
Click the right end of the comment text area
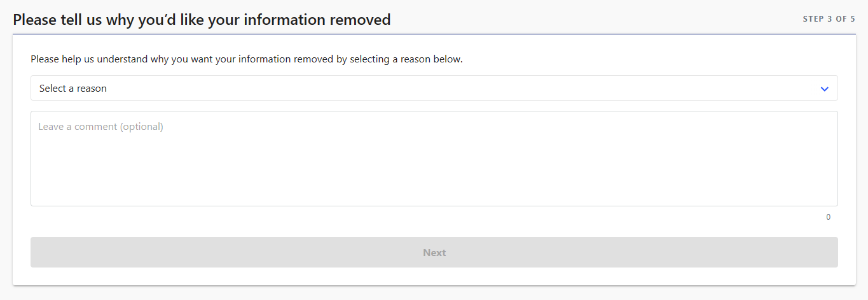click(827, 159)
